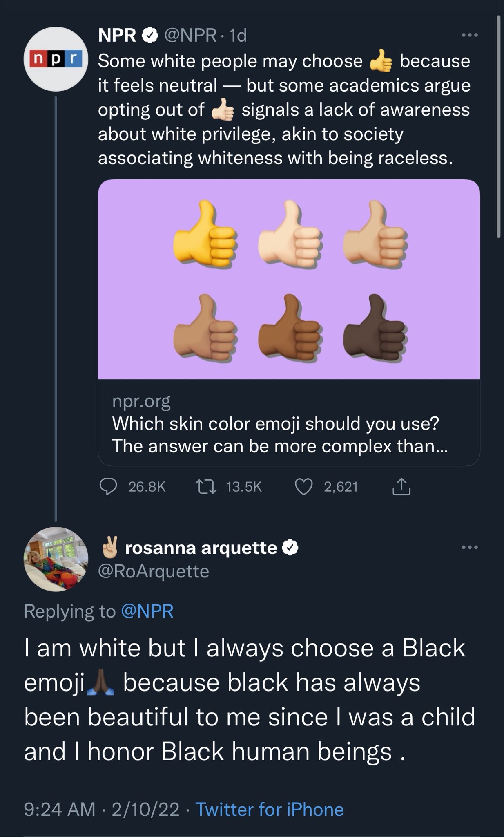Click the scrollbar at the right edge
This screenshot has height=837, width=504.
[x=498, y=127]
